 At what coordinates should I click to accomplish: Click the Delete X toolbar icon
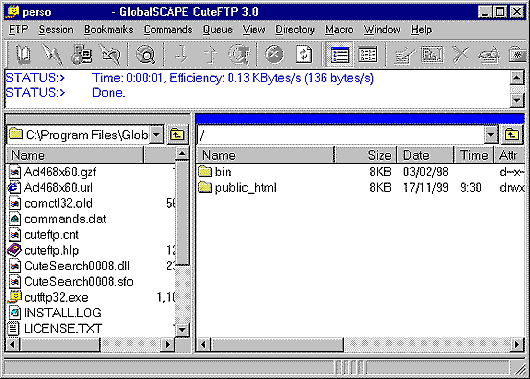pyautogui.click(x=461, y=54)
